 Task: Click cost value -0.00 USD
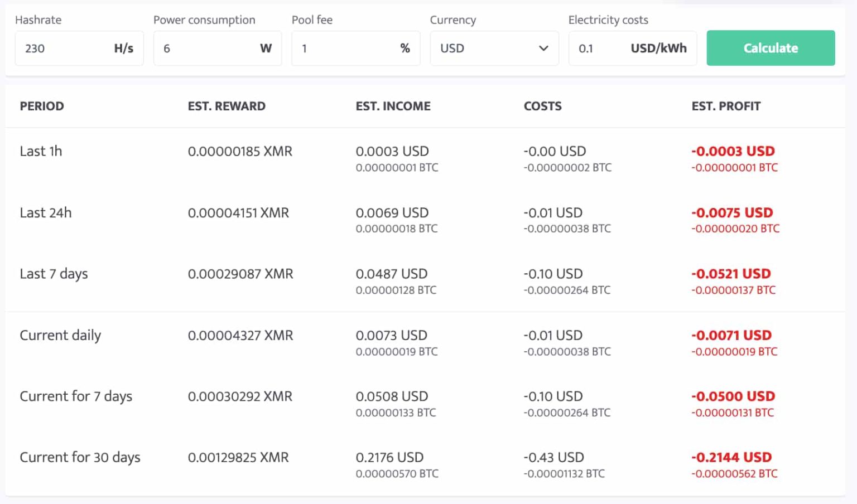(x=555, y=151)
